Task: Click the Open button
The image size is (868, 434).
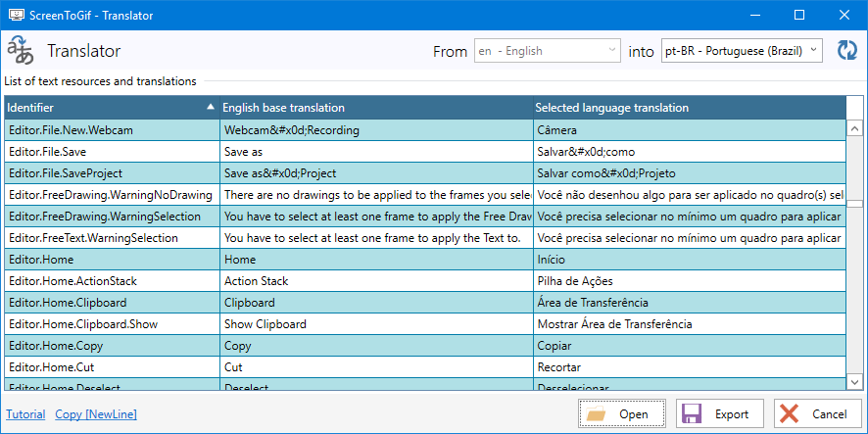Action: [x=622, y=414]
